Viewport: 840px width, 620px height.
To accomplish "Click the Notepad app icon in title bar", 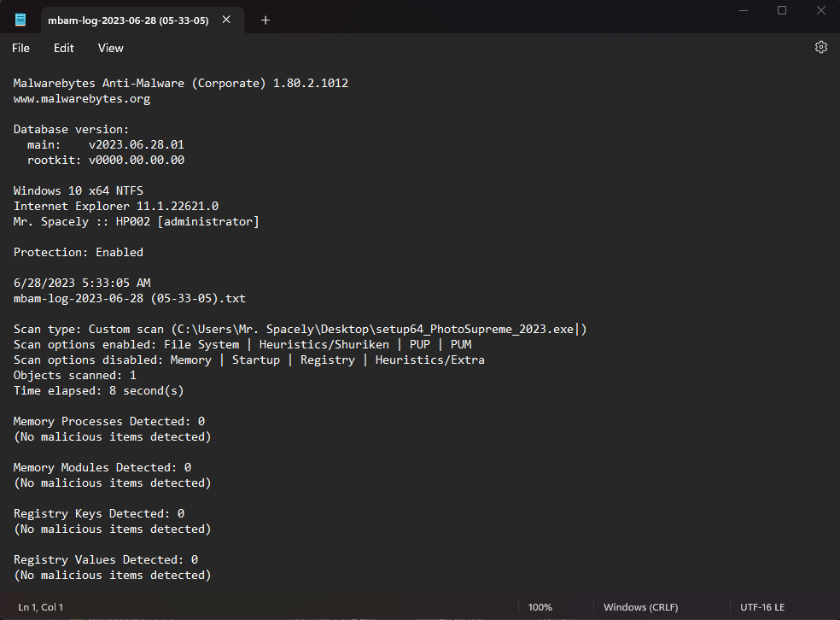I will tap(20, 20).
